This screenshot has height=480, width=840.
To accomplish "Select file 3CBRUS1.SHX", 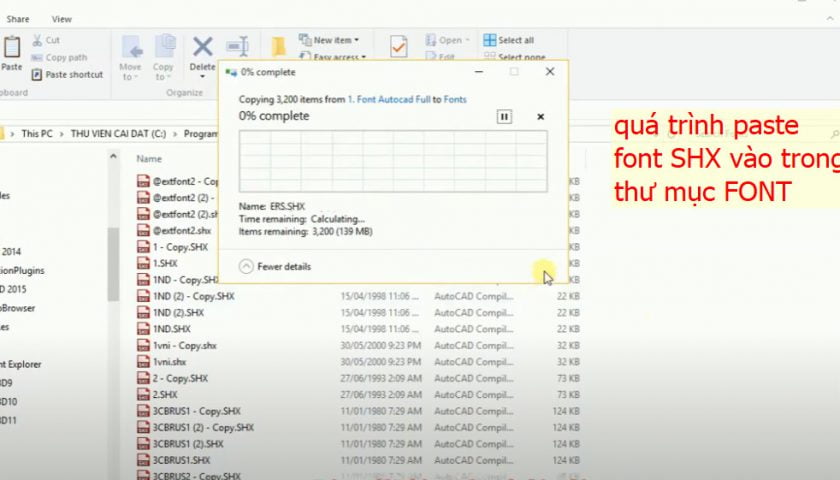I will [x=182, y=460].
